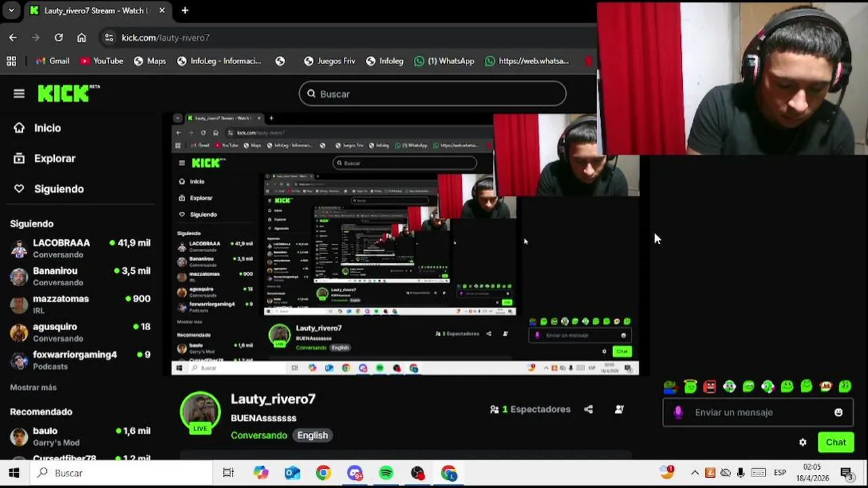Screen dimensions: 868x488
Task: Open Siguiendo in the sidebar
Action: pyautogui.click(x=49, y=189)
